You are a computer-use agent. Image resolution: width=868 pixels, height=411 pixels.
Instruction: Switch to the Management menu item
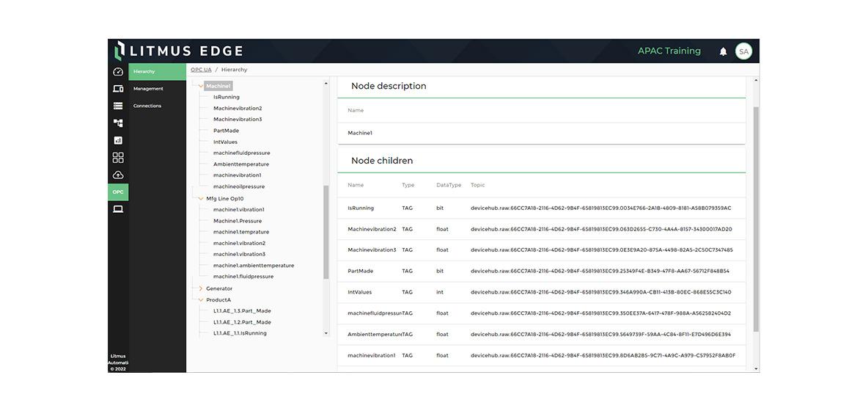148,89
